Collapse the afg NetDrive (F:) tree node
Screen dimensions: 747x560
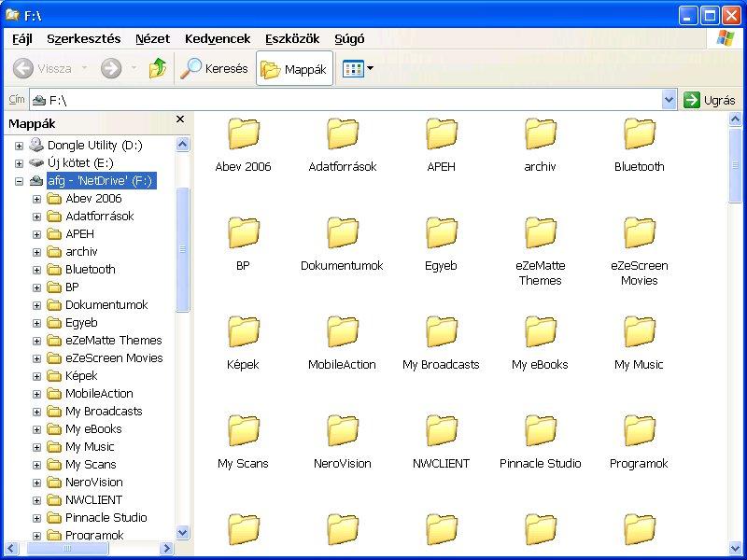19,181
